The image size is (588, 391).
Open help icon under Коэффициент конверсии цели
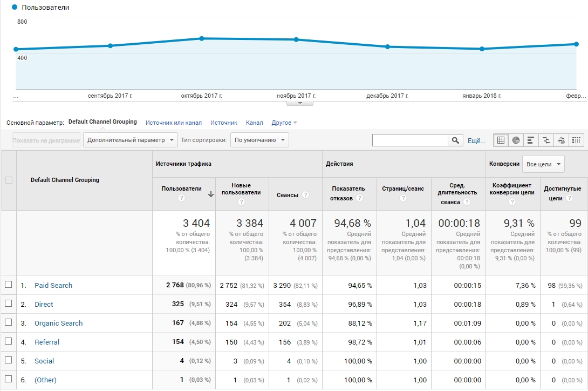(x=512, y=201)
